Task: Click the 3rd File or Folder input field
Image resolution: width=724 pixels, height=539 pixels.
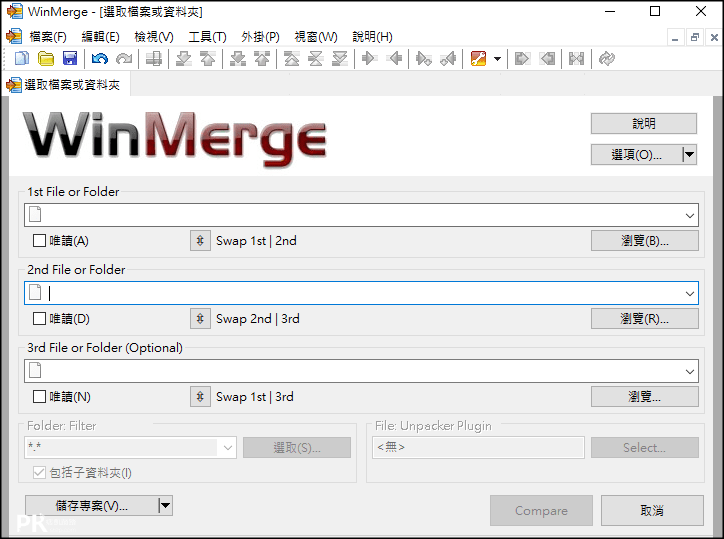Action: 361,371
